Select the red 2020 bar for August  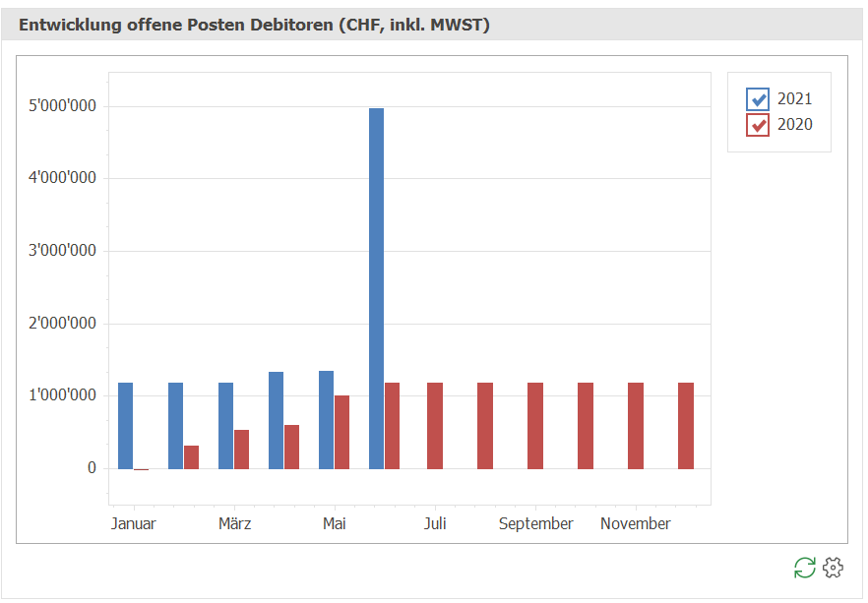pos(485,426)
